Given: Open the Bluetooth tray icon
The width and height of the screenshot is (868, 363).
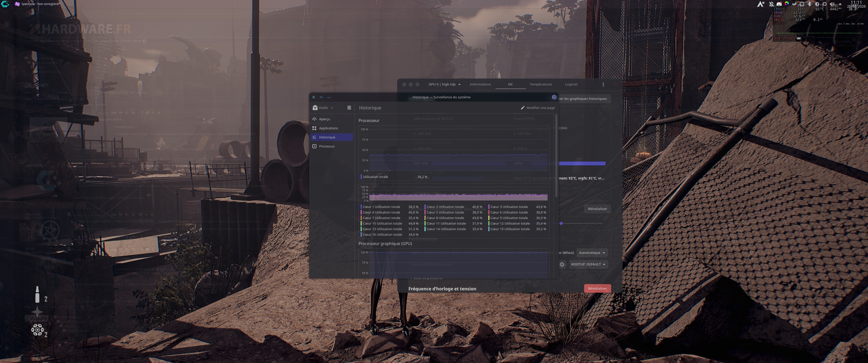Looking at the screenshot, I should (x=810, y=4).
